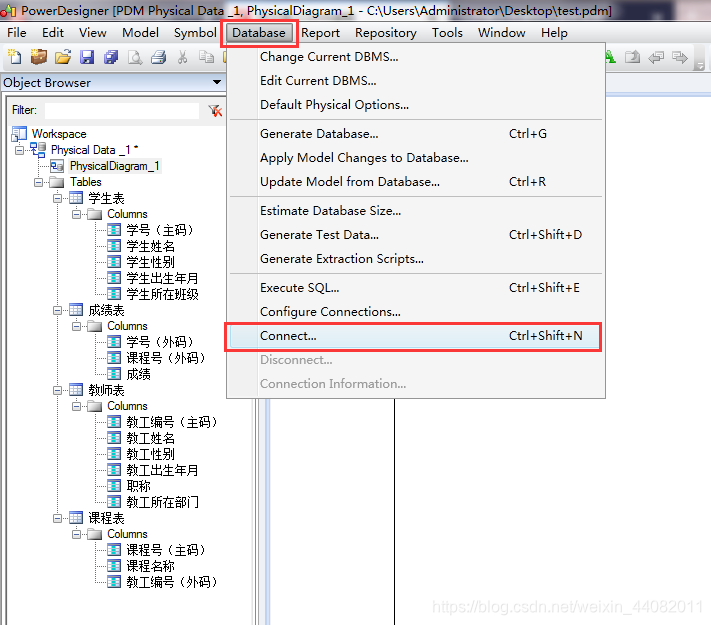
Task: Select Execute SQL... menu entry
Action: pos(416,288)
